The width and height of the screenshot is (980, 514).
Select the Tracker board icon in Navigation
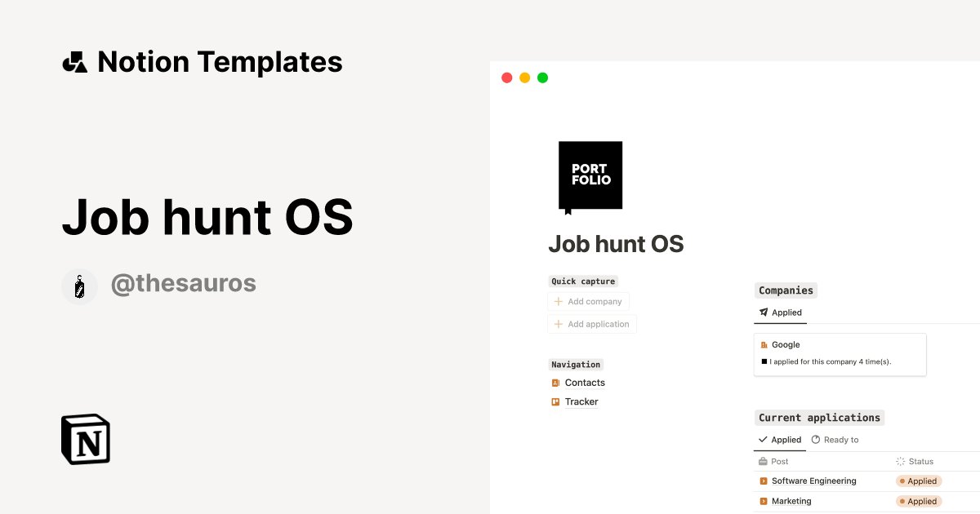click(x=556, y=401)
